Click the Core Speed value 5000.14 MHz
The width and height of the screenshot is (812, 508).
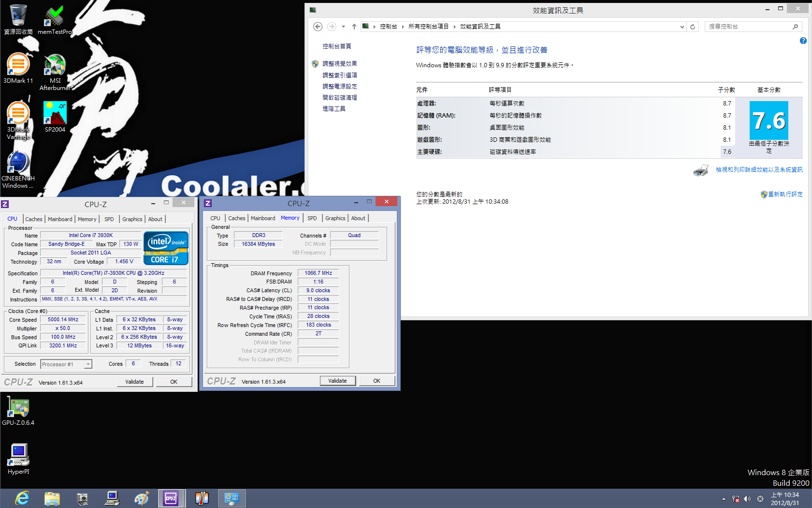(63, 320)
